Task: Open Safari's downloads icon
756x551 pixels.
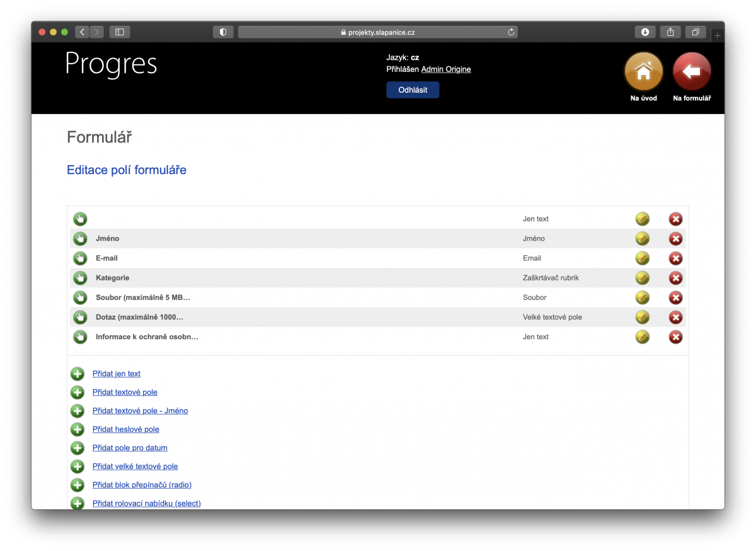Action: (x=644, y=32)
